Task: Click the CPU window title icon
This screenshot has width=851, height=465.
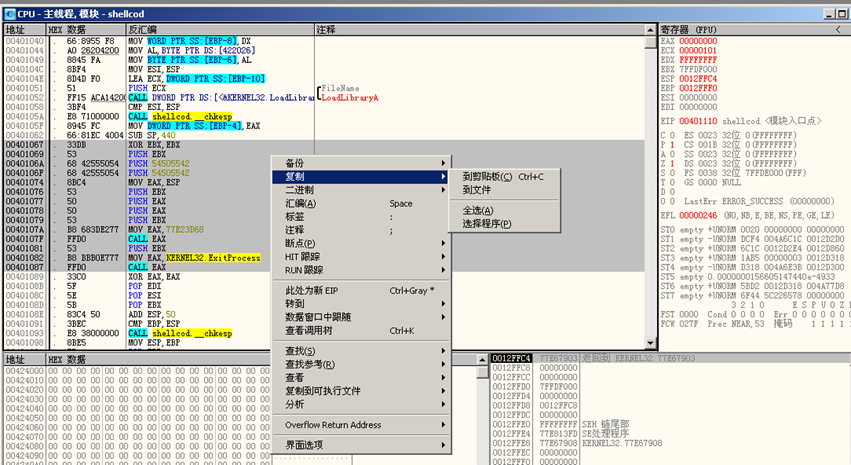Action: [x=10, y=14]
